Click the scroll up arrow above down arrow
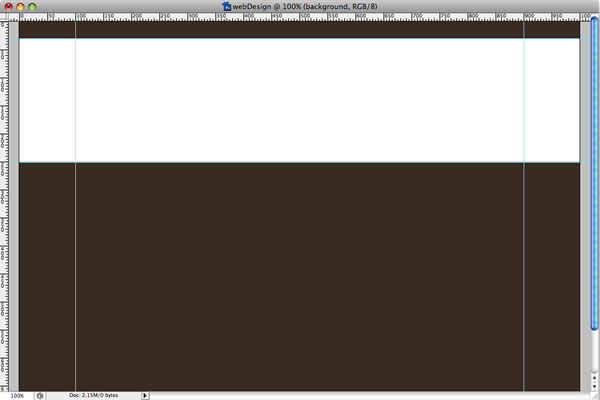 pyautogui.click(x=594, y=375)
